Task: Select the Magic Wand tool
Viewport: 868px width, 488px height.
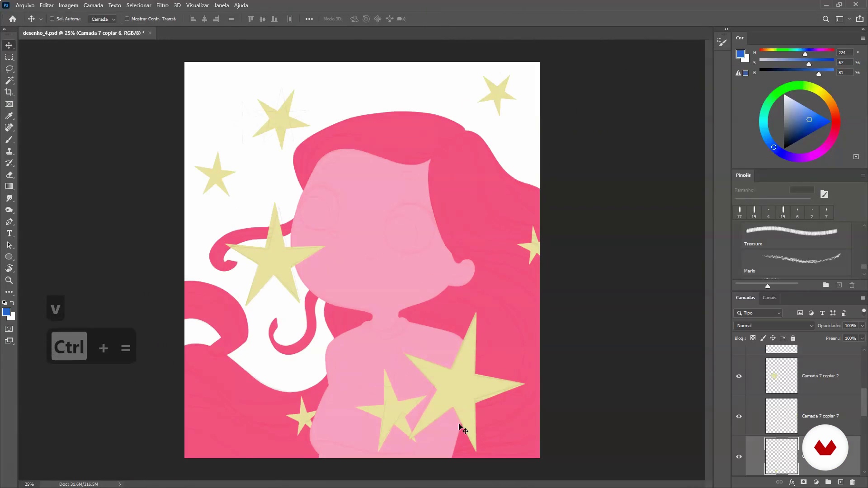Action: point(9,80)
